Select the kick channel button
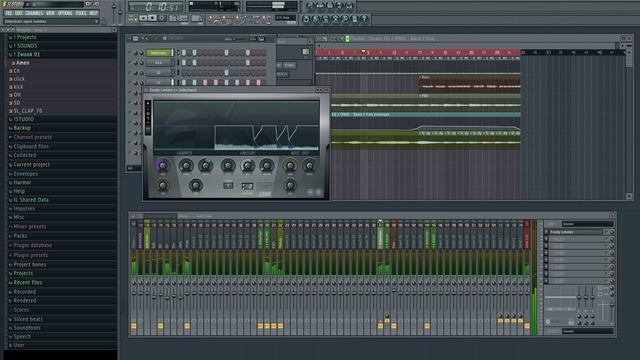Image resolution: width=640 pixels, height=360 pixels. click(x=158, y=63)
